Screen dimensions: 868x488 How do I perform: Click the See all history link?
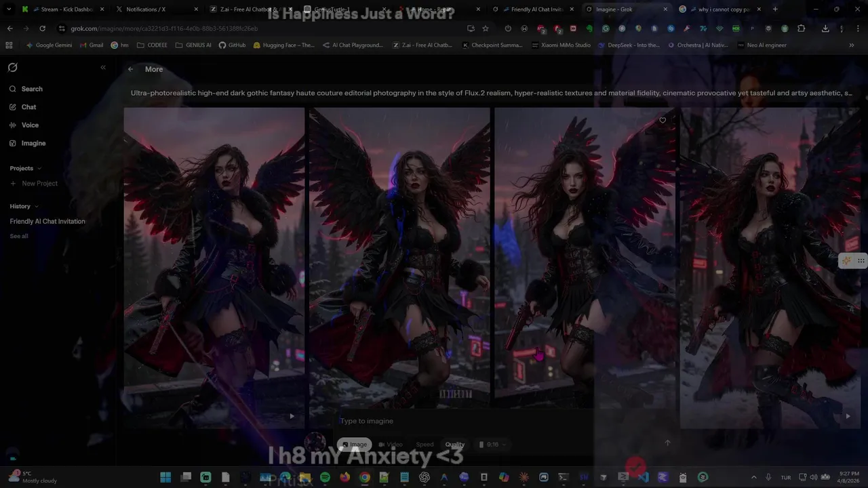[x=19, y=236]
